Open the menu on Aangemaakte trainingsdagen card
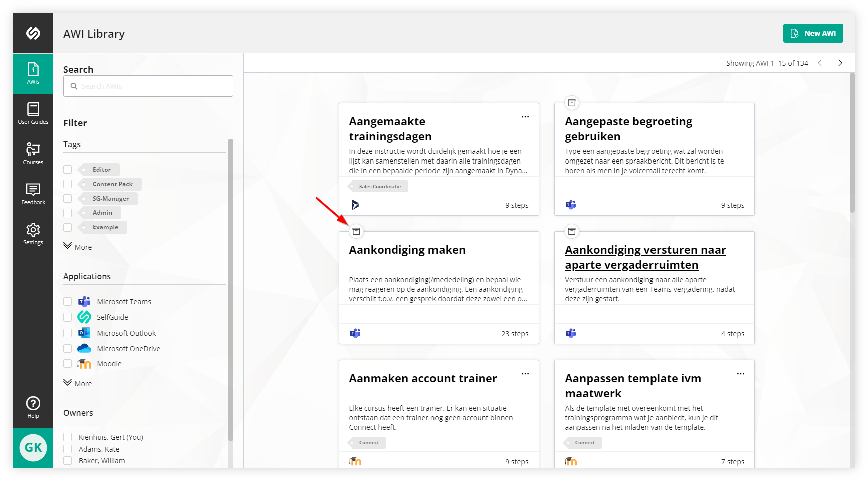 click(x=525, y=116)
